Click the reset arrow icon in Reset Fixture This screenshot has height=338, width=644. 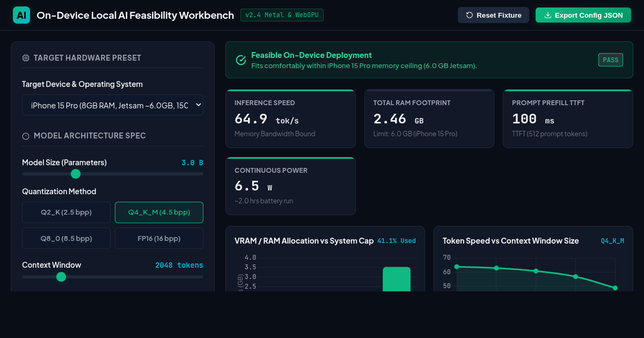(x=470, y=15)
